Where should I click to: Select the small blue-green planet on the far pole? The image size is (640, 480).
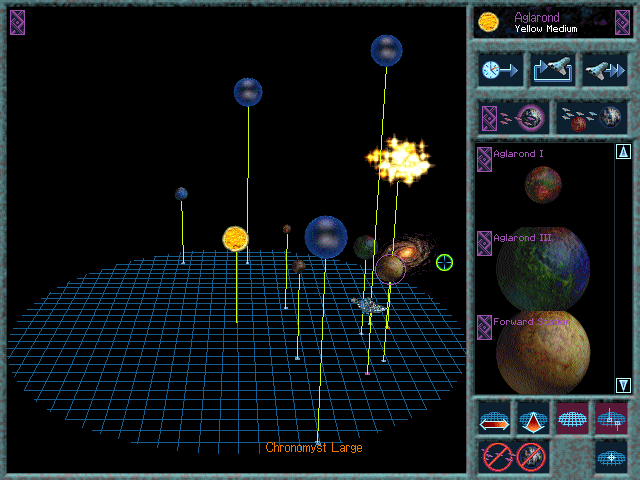click(181, 193)
